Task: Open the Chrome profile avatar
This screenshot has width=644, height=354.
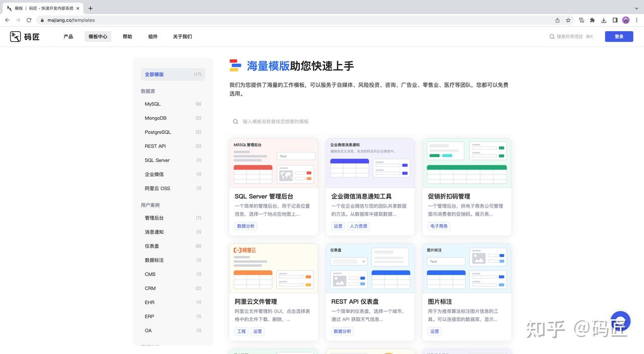Action: tap(626, 20)
